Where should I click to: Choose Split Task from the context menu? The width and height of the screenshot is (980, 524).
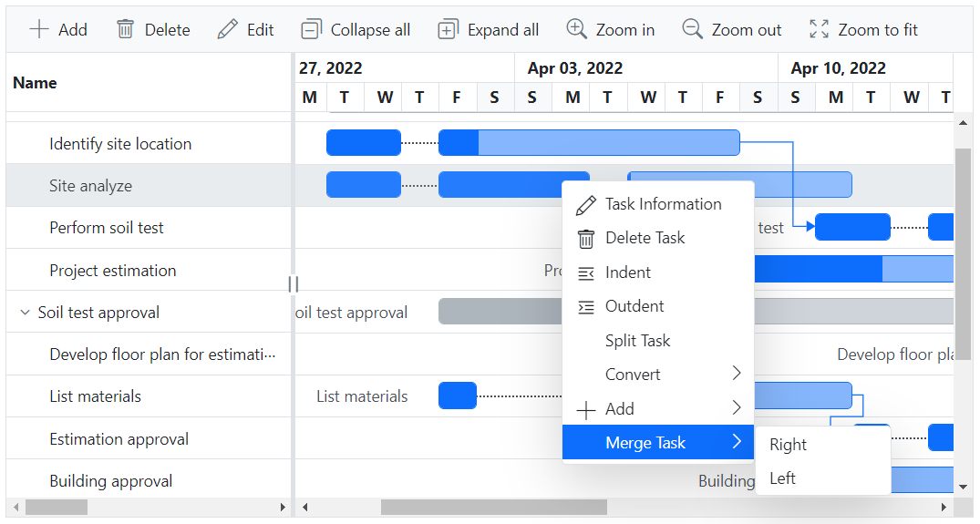tap(658, 341)
